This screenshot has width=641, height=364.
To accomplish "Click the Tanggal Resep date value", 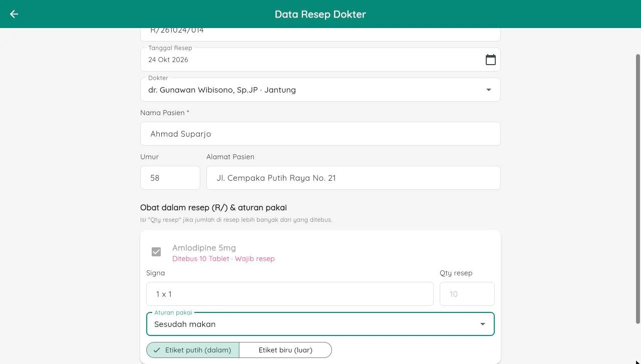I will [x=168, y=60].
